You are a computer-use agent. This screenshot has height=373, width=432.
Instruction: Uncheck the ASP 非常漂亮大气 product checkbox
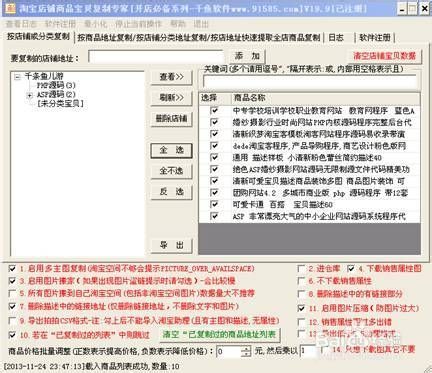[214, 216]
